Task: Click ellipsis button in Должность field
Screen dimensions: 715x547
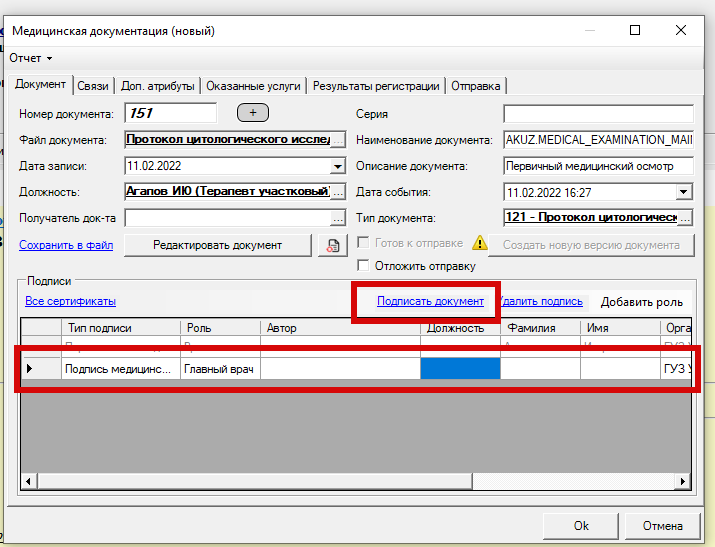Action: point(338,192)
